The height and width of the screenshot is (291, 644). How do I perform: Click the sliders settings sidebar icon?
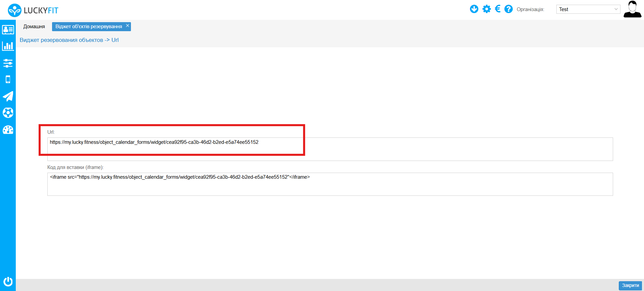(x=8, y=63)
